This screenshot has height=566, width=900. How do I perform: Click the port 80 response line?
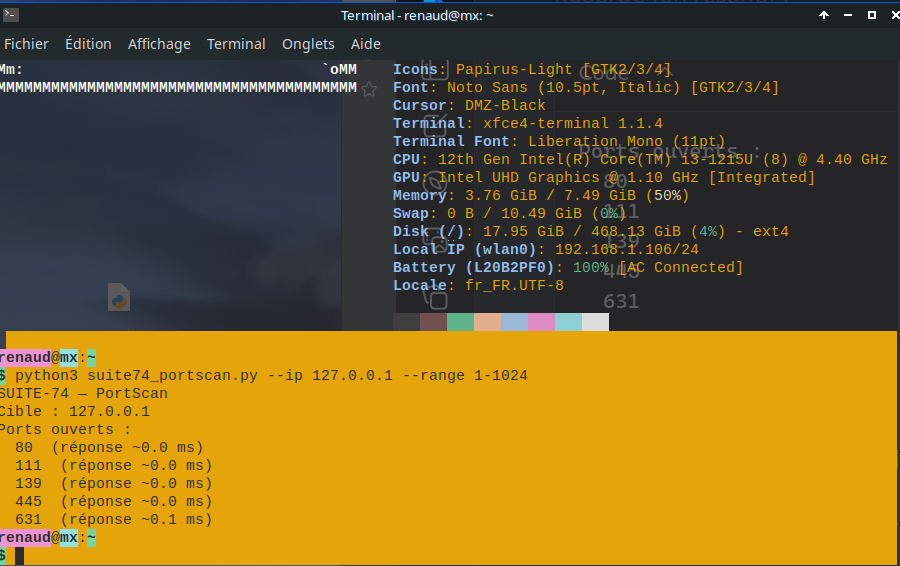(x=109, y=447)
